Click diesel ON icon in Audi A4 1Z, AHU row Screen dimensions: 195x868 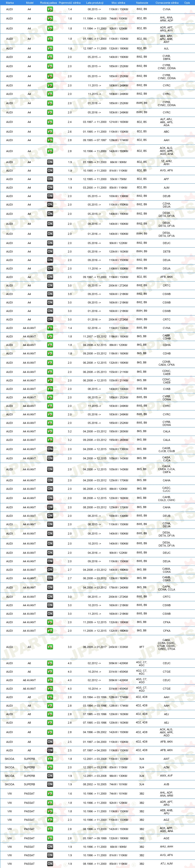tap(50, 162)
